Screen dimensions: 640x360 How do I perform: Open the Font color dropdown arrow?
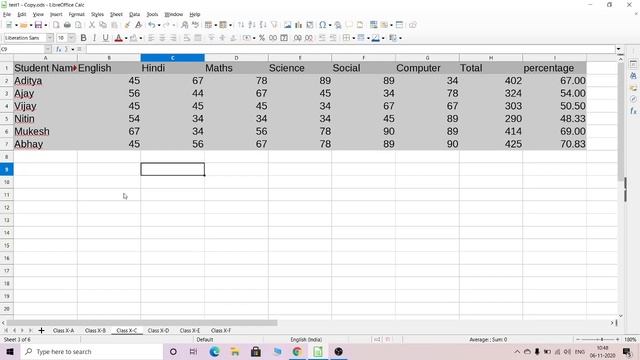click(x=126, y=38)
